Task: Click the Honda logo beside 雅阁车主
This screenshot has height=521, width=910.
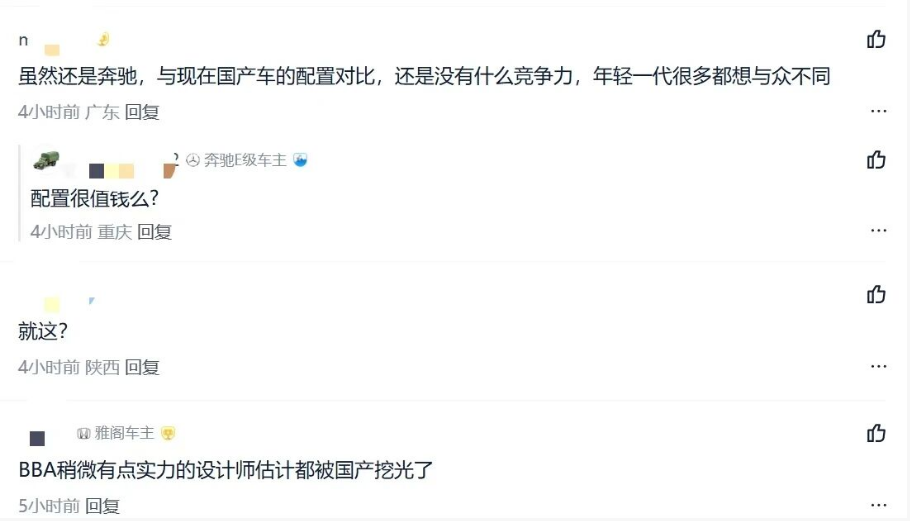Action: [84, 433]
